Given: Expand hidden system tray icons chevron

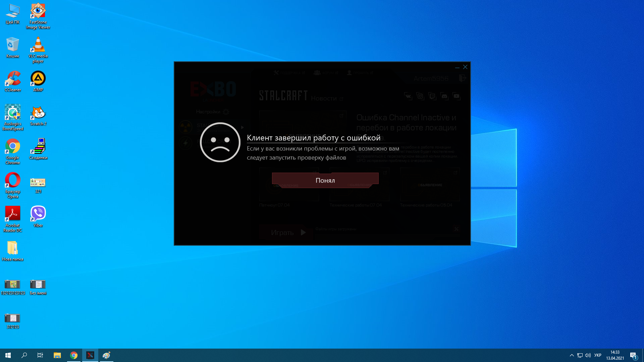Looking at the screenshot, I should 572,355.
